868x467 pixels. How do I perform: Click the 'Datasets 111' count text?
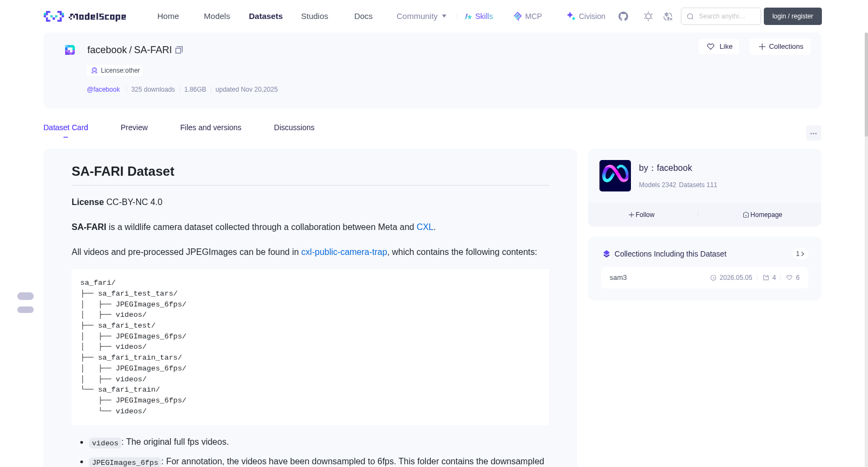(698, 185)
